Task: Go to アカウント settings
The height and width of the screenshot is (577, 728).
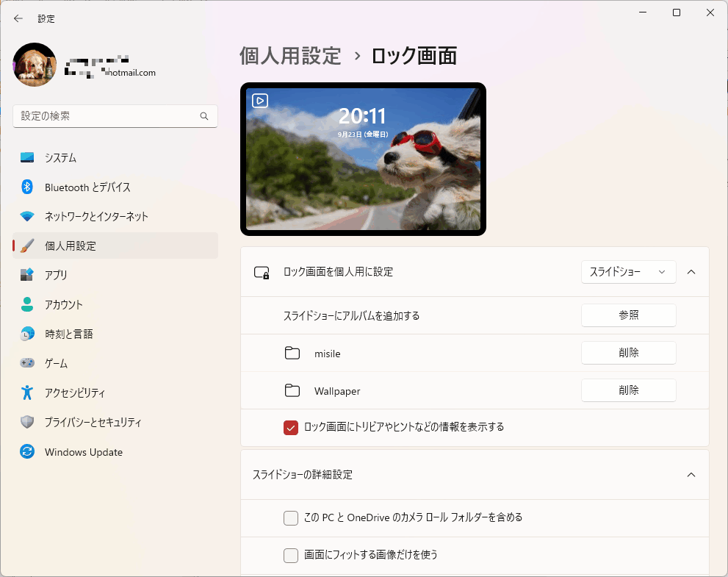Action: coord(115,304)
